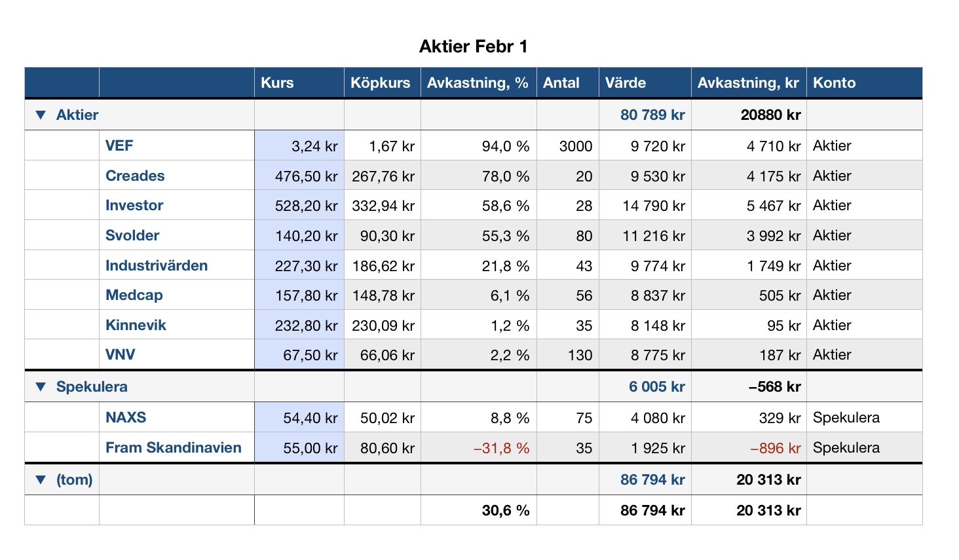
Task: Click Investor Värde cell 14 790 kr
Action: click(645, 205)
